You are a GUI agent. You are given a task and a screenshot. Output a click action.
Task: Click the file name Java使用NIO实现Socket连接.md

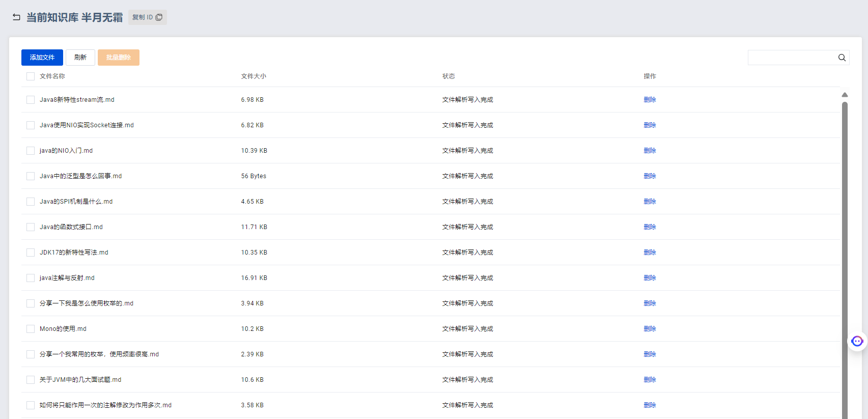[x=87, y=125]
